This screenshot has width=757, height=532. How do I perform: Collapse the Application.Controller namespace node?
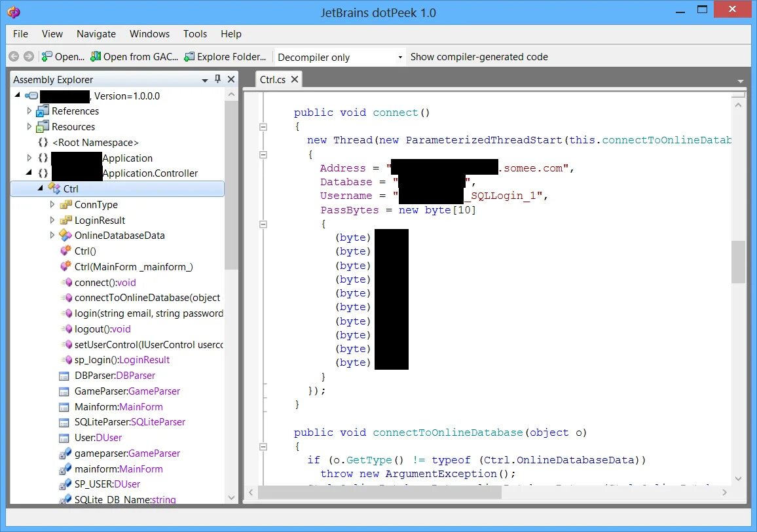point(28,172)
